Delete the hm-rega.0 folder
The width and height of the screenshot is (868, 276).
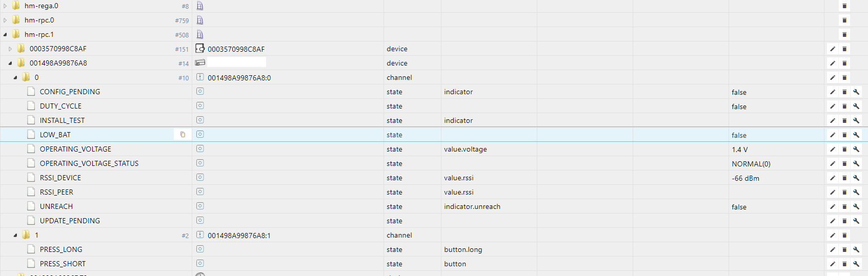pyautogui.click(x=844, y=6)
